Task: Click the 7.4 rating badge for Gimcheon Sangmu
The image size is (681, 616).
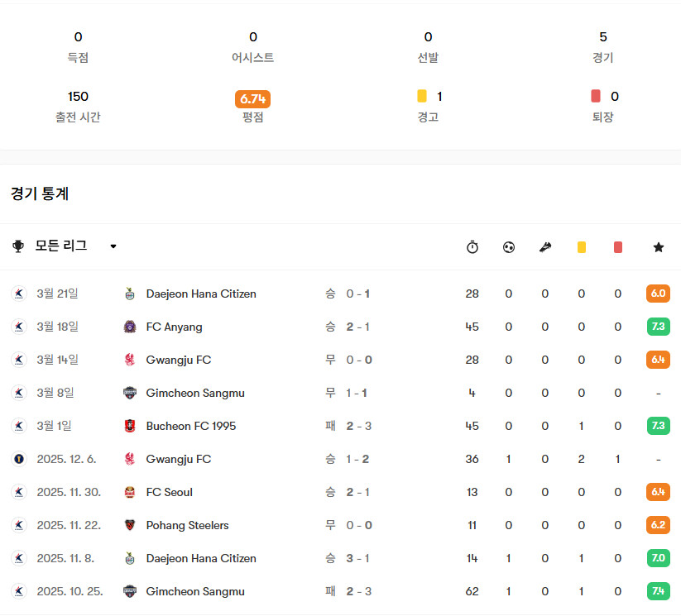Action: click(658, 591)
